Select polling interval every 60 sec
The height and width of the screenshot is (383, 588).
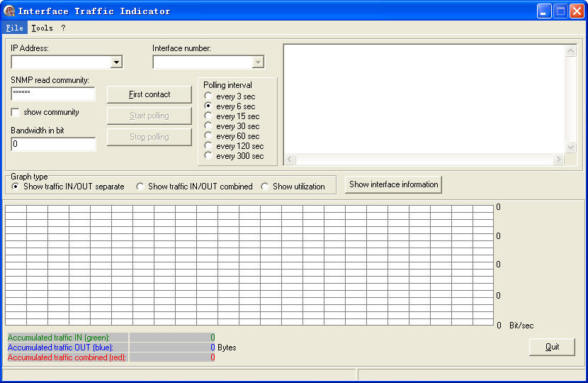point(208,136)
